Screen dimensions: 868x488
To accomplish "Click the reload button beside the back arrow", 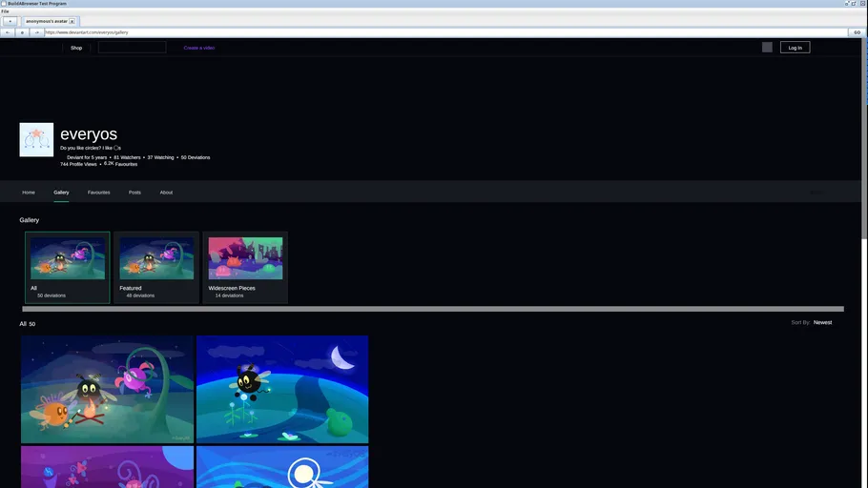I will (22, 32).
